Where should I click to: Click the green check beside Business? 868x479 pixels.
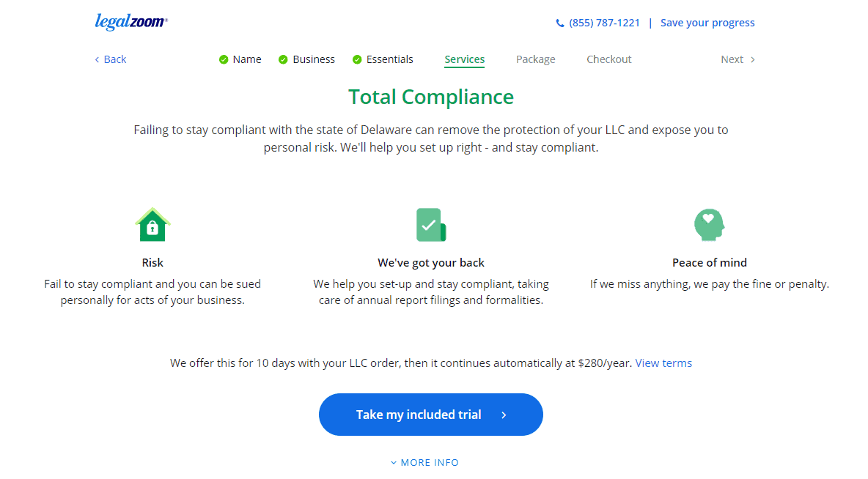(x=283, y=60)
